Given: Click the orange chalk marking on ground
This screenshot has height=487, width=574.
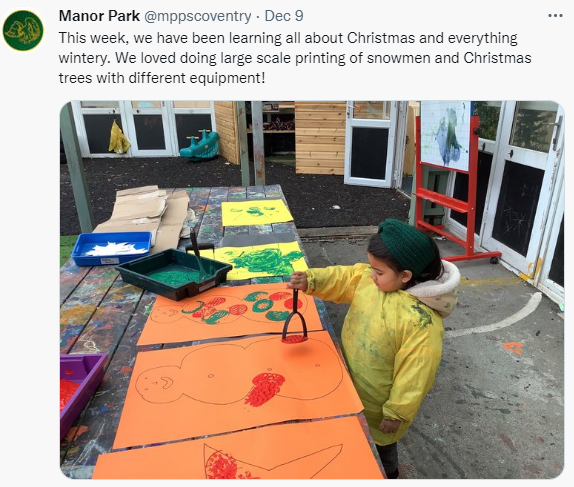Looking at the screenshot, I should 512,348.
